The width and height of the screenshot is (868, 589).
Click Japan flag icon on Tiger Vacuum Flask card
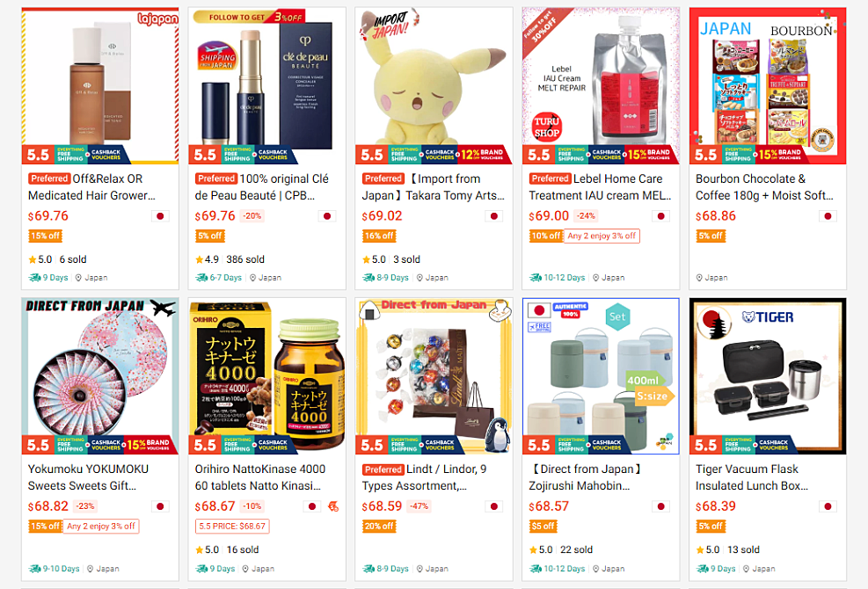(x=828, y=506)
